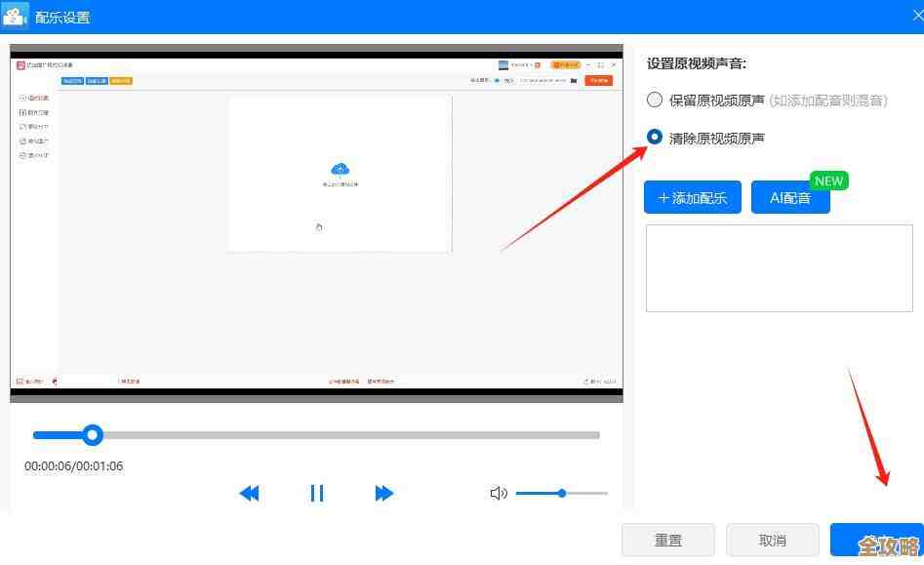Click the blue cloud upload icon in the preview
This screenshot has height=565, width=924.
pyautogui.click(x=340, y=168)
